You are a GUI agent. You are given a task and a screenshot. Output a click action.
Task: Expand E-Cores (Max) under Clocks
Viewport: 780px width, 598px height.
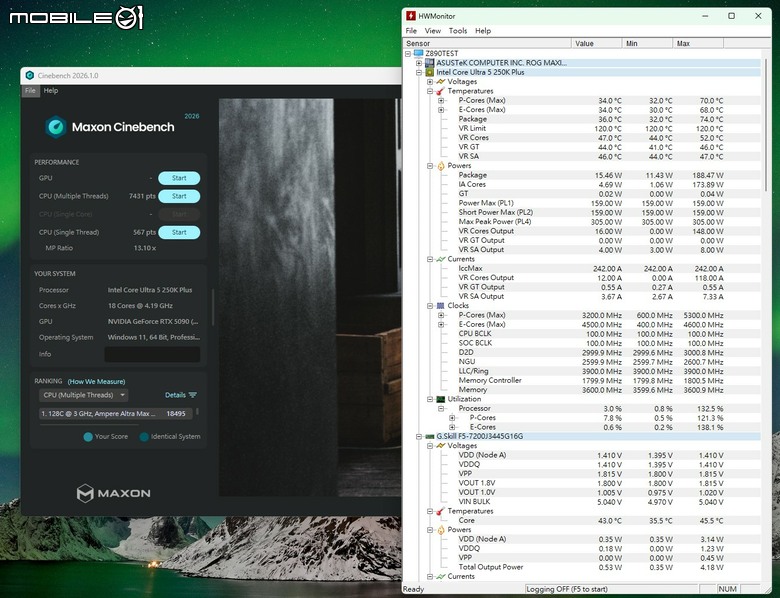[x=441, y=324]
